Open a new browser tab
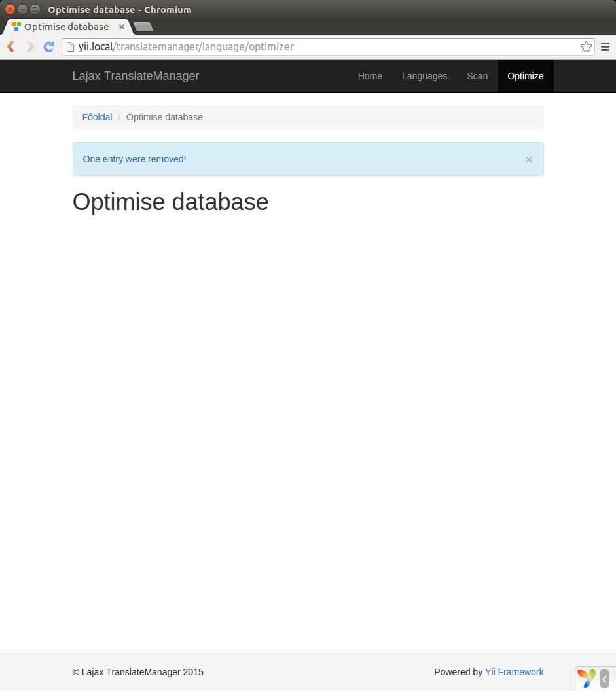 pyautogui.click(x=143, y=27)
